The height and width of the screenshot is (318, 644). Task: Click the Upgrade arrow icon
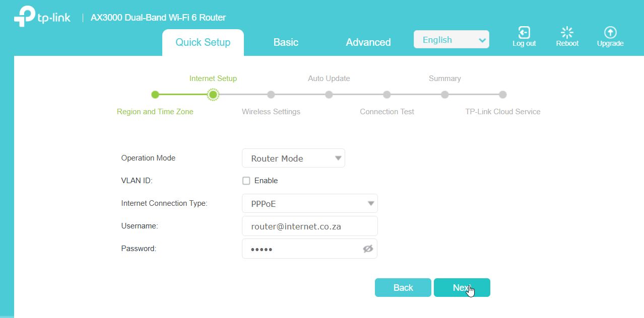tap(610, 33)
